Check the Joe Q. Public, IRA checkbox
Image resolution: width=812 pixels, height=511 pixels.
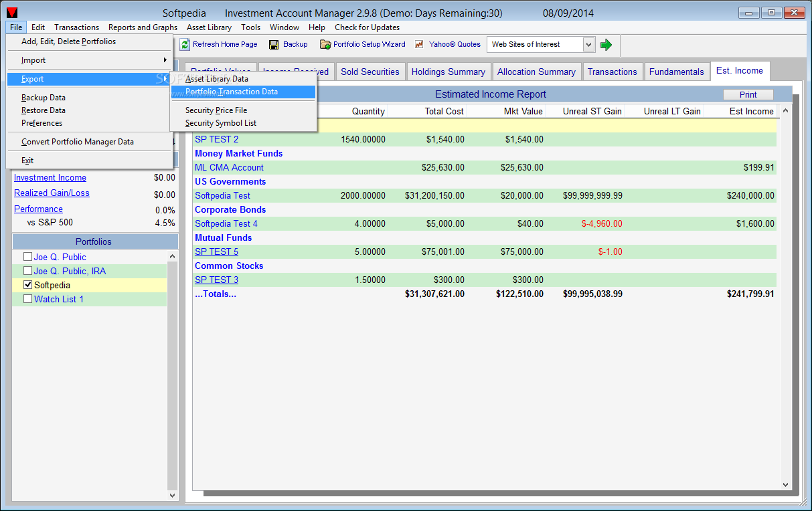pos(27,271)
